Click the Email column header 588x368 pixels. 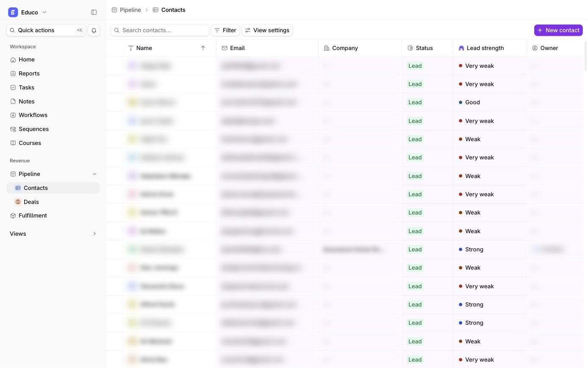[x=267, y=48]
